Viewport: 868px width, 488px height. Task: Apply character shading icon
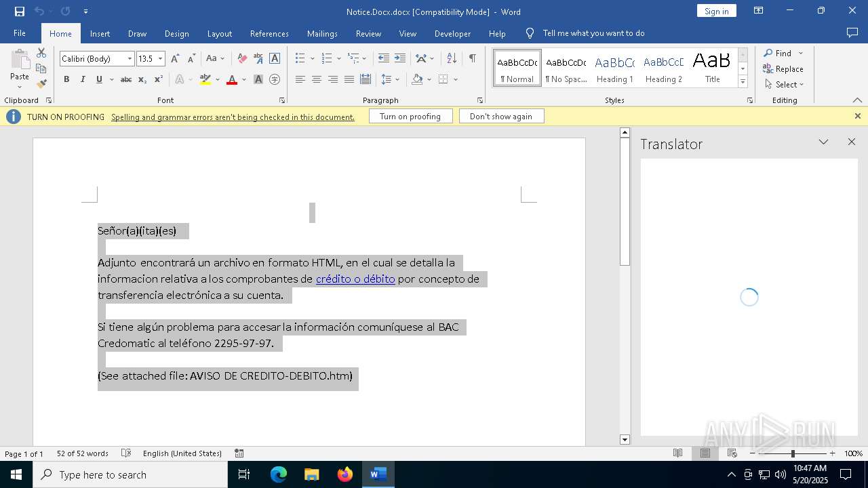(x=258, y=79)
